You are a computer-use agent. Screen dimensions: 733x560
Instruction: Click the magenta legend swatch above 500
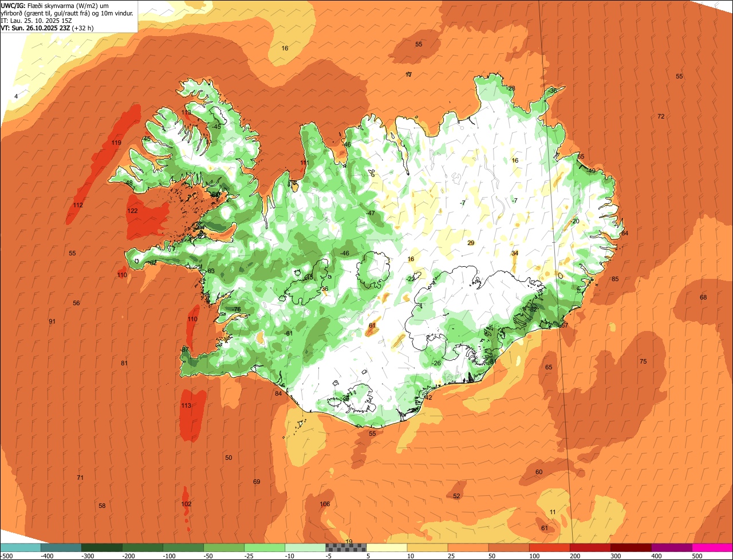(712, 547)
